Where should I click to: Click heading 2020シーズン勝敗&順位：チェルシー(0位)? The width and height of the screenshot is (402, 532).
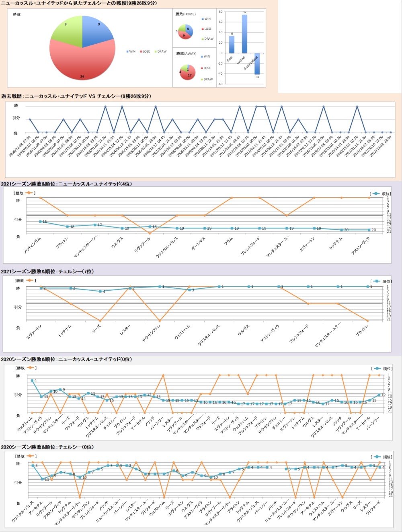47,447
